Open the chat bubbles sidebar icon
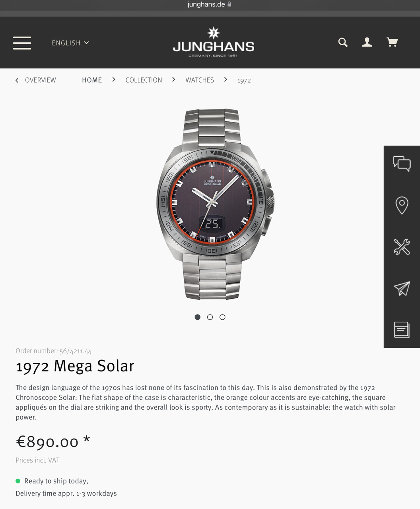 click(x=402, y=163)
